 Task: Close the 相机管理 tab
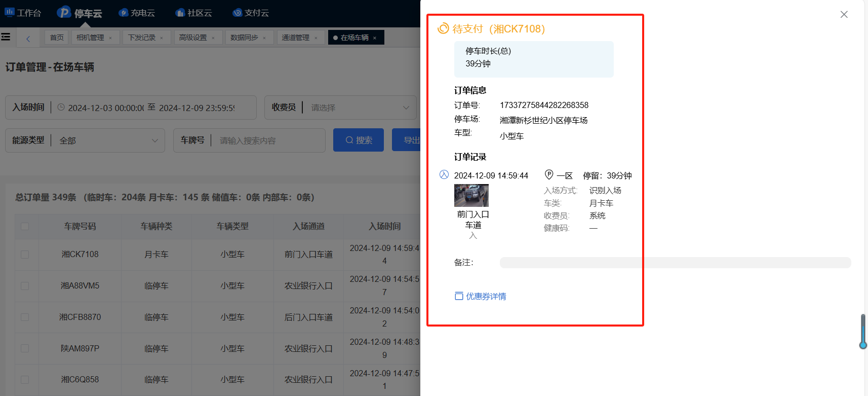(110, 38)
